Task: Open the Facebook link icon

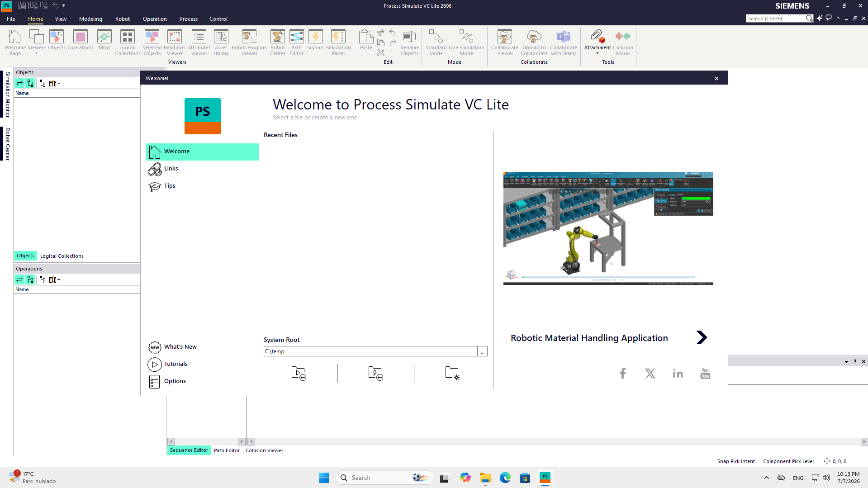Action: (x=623, y=374)
